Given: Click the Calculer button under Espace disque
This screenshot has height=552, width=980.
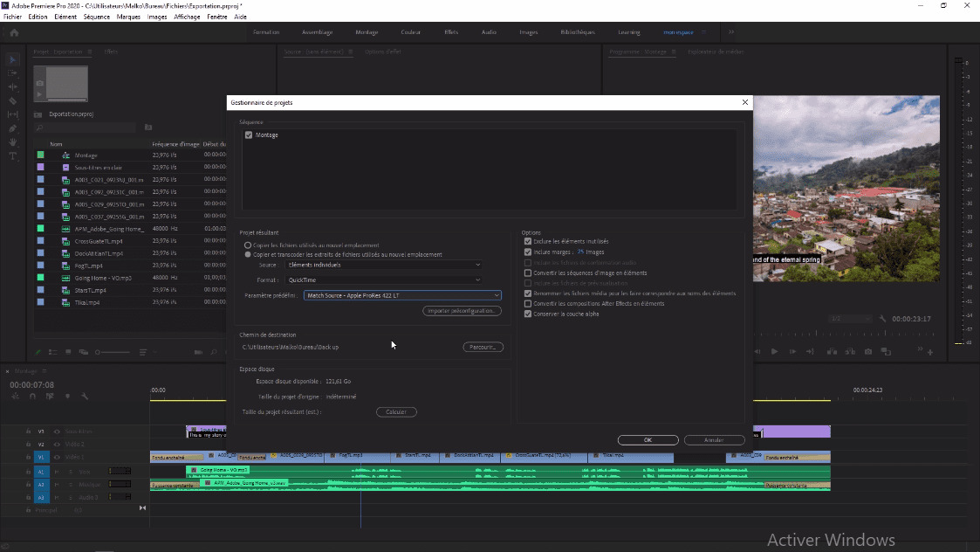Looking at the screenshot, I should [396, 411].
